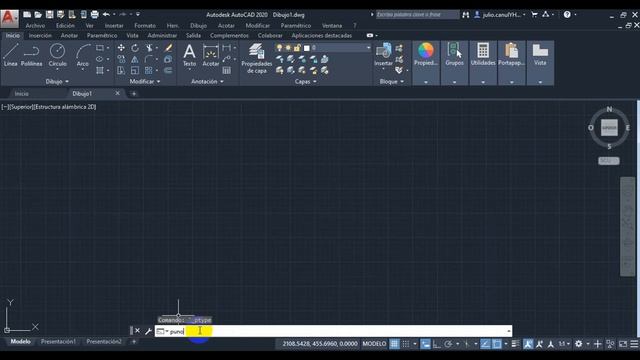Viewport: 640px width, 360px height.
Task: Select the Arco tool
Action: [x=82, y=55]
